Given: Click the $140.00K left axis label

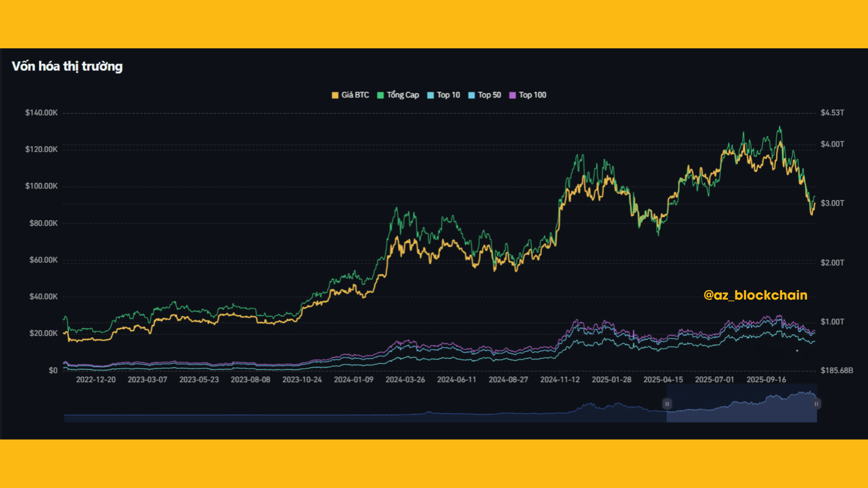Looking at the screenshot, I should [x=41, y=113].
